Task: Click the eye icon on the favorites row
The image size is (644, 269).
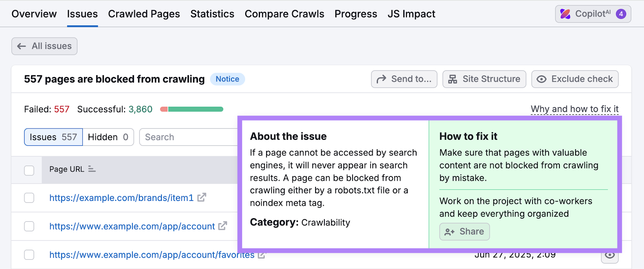Action: 610,255
